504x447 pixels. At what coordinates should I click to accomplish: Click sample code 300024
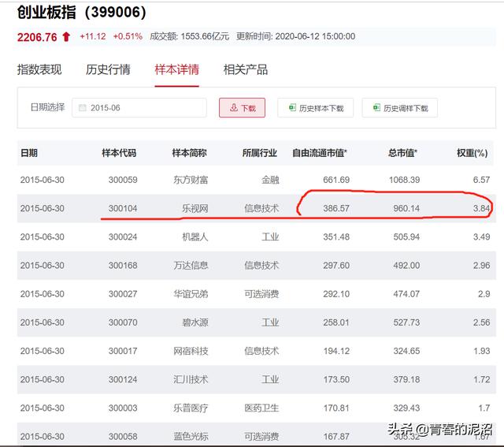tap(123, 237)
